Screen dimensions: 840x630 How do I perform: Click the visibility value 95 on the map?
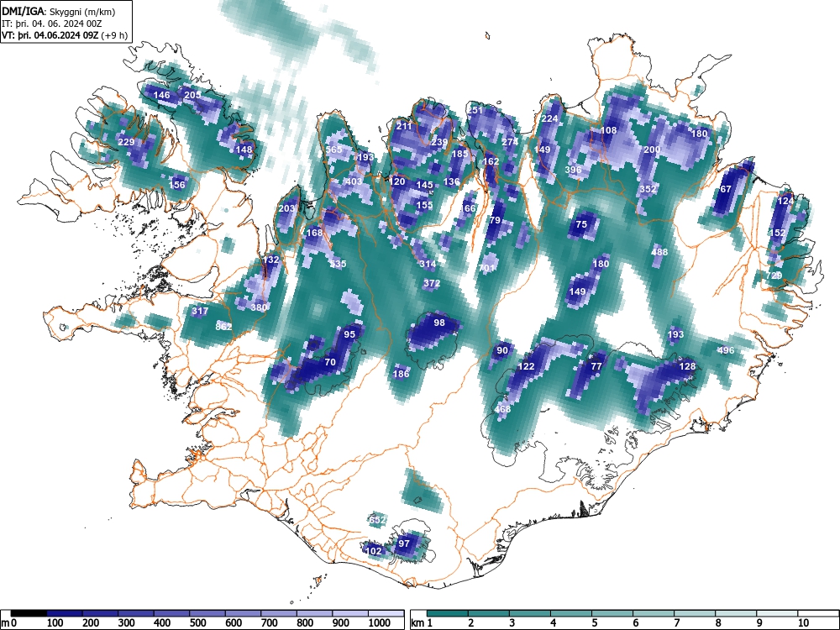(x=349, y=334)
